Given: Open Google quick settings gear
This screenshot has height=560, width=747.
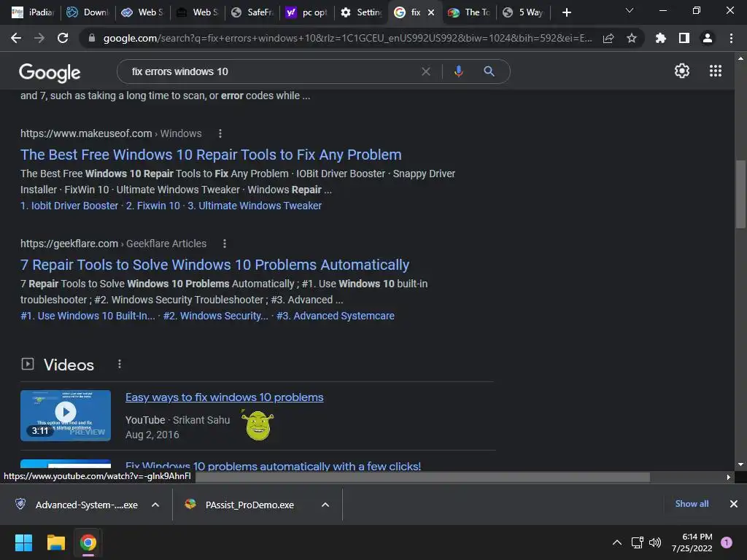Looking at the screenshot, I should (x=682, y=71).
